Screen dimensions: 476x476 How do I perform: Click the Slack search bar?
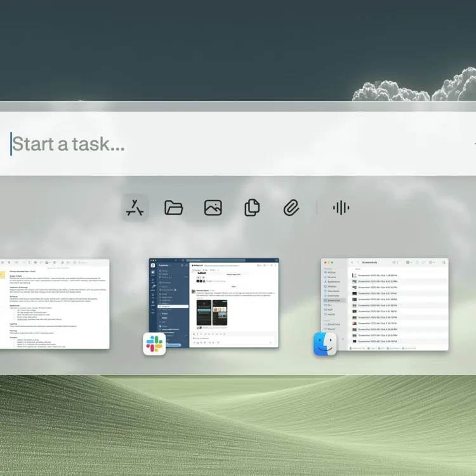click(216, 260)
